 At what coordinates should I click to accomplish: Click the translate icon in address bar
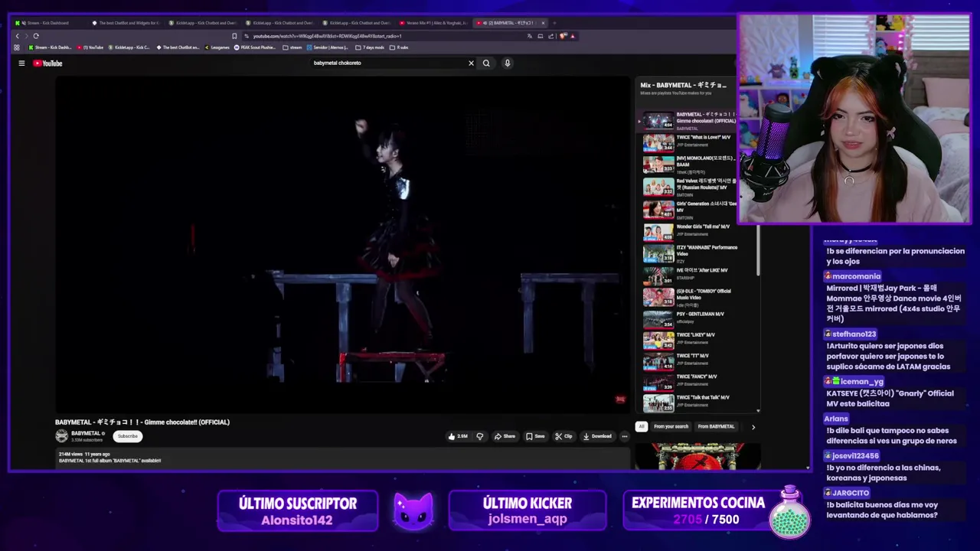point(529,36)
